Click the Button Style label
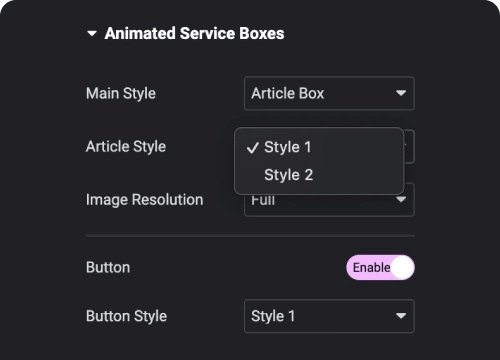 (x=126, y=316)
